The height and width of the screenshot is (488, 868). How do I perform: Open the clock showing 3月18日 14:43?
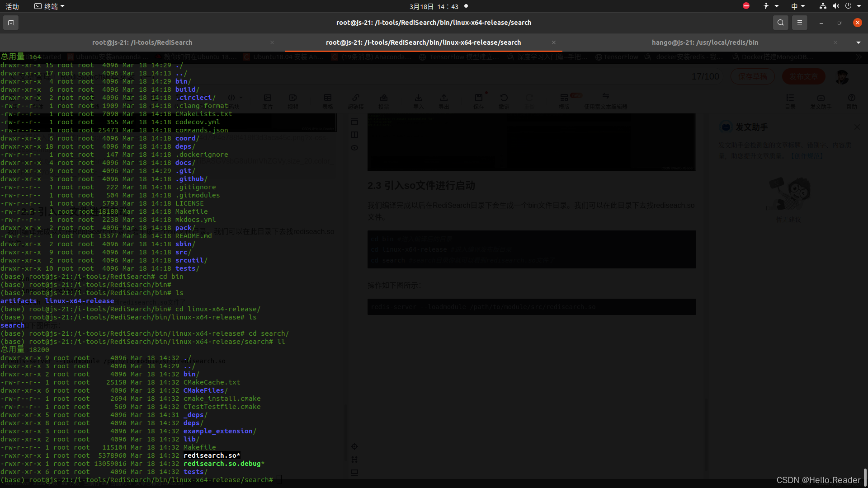[x=434, y=6]
